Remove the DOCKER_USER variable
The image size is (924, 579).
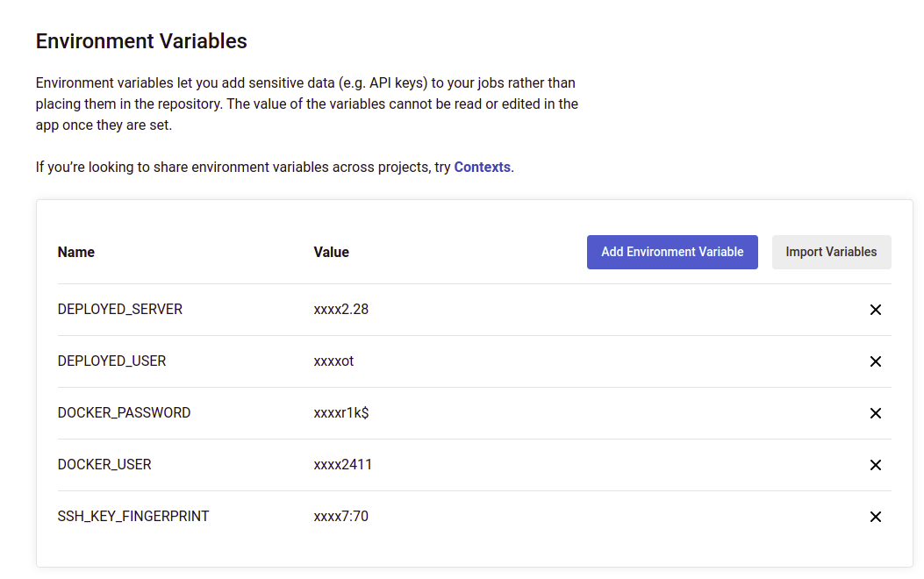point(875,465)
